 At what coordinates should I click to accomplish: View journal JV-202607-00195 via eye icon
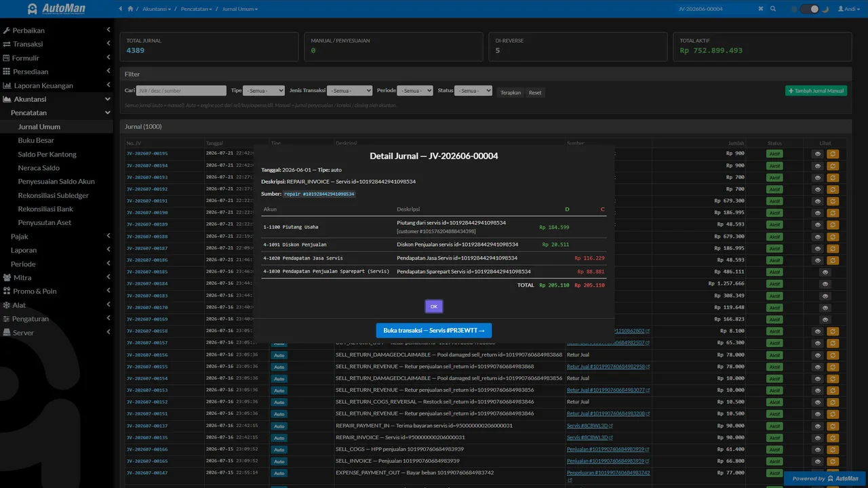tap(818, 154)
